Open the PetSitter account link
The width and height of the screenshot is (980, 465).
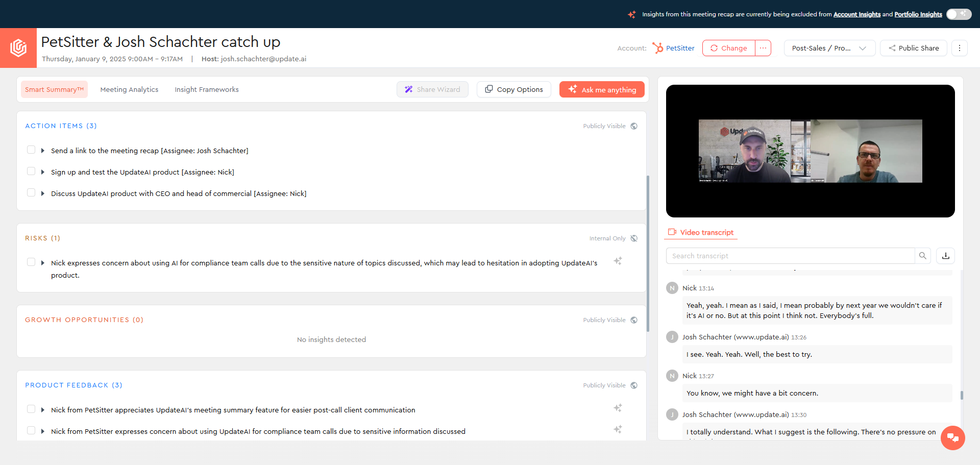point(680,48)
